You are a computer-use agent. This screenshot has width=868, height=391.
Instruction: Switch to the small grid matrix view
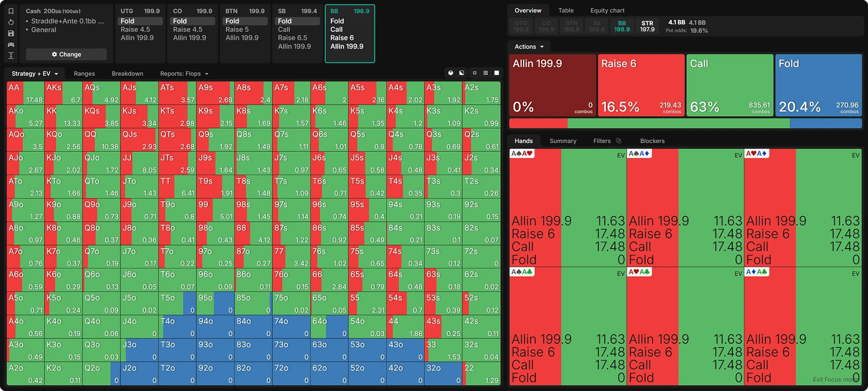click(486, 73)
